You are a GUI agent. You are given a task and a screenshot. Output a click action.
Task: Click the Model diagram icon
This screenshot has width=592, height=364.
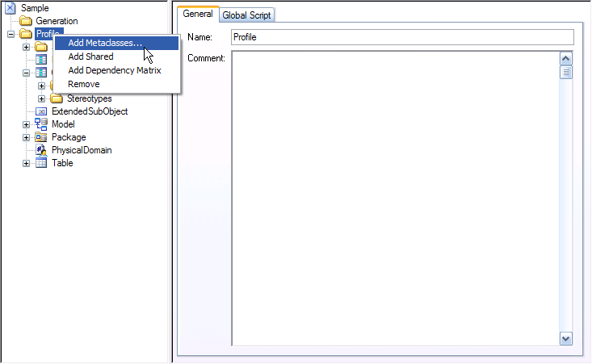pos(41,124)
